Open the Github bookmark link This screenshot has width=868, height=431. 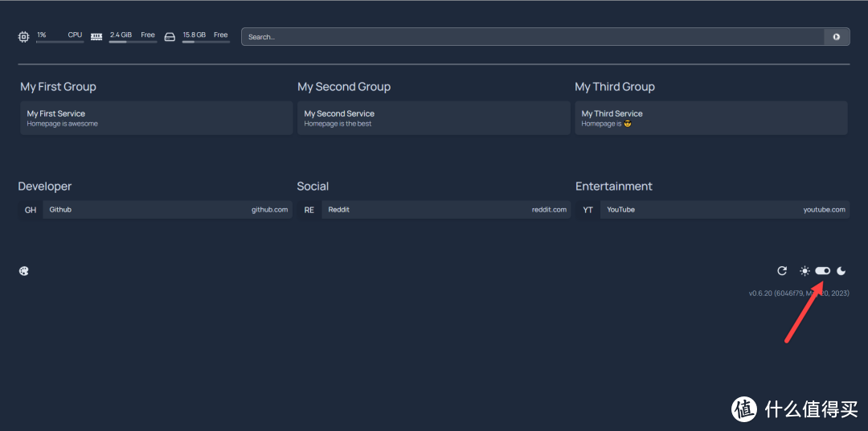[168, 210]
